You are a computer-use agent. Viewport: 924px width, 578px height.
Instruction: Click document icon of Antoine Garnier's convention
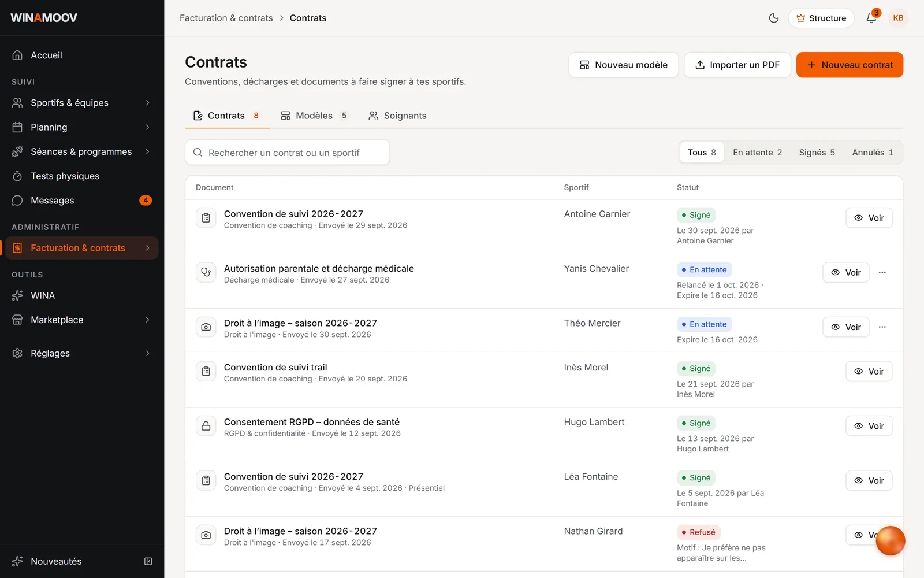(206, 218)
